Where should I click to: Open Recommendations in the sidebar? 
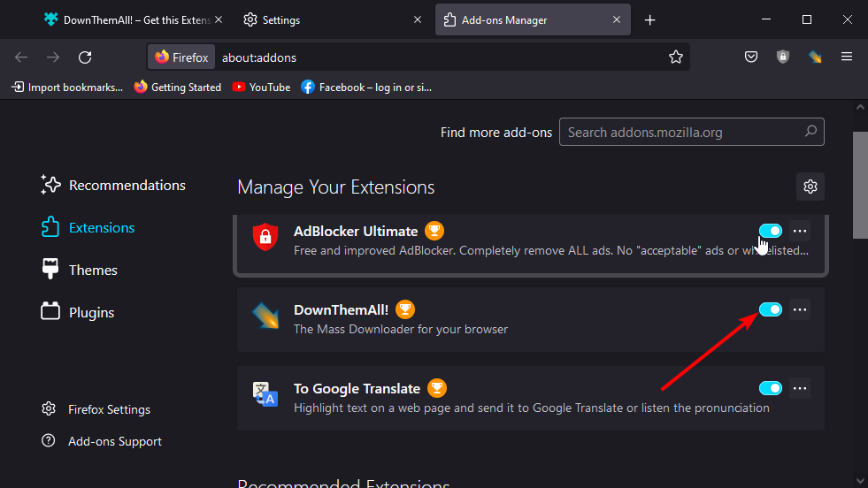[x=113, y=186]
